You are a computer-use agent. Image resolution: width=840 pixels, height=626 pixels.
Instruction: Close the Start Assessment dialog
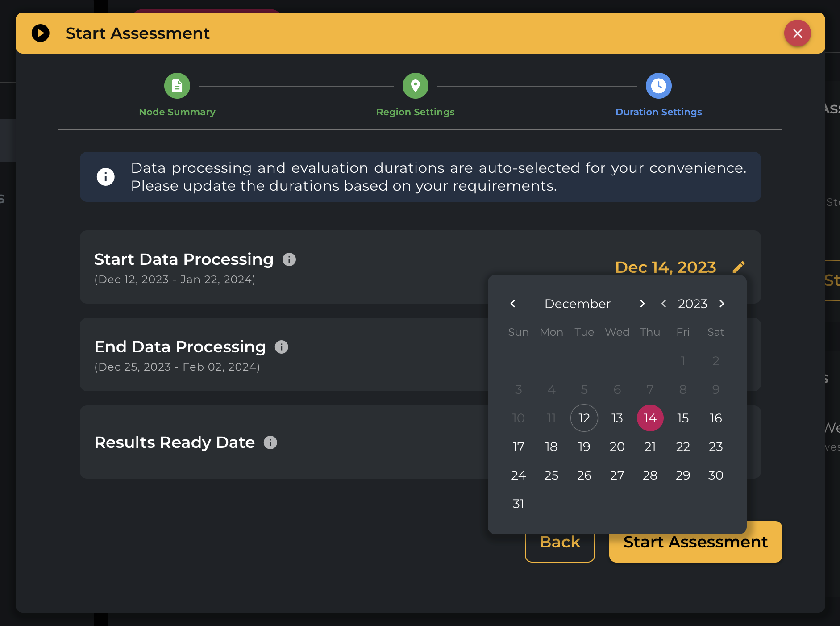pyautogui.click(x=797, y=33)
